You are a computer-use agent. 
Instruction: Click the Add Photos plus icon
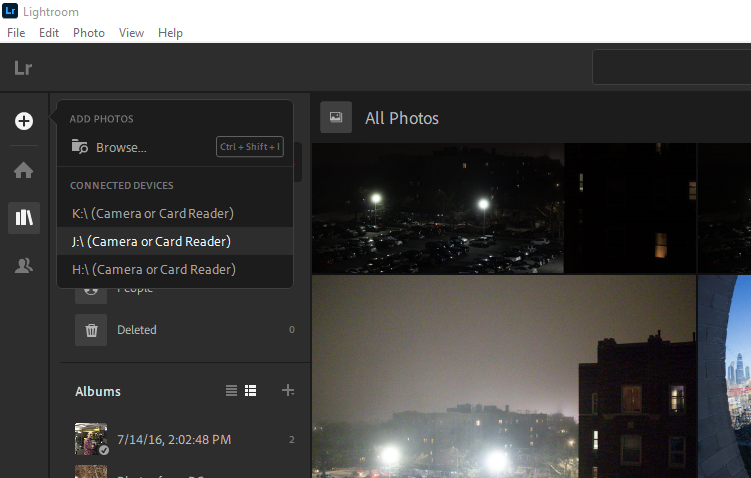24,121
